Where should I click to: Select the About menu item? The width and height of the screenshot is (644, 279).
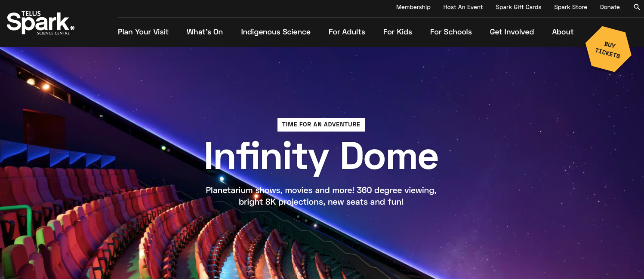(563, 32)
